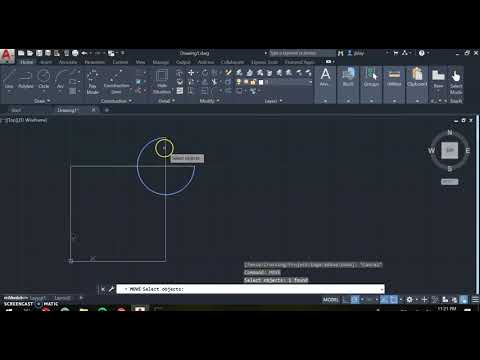Click the WCS dropdown below ViewCube
Image resolution: width=480 pixels, height=360 pixels.
pyautogui.click(x=450, y=182)
